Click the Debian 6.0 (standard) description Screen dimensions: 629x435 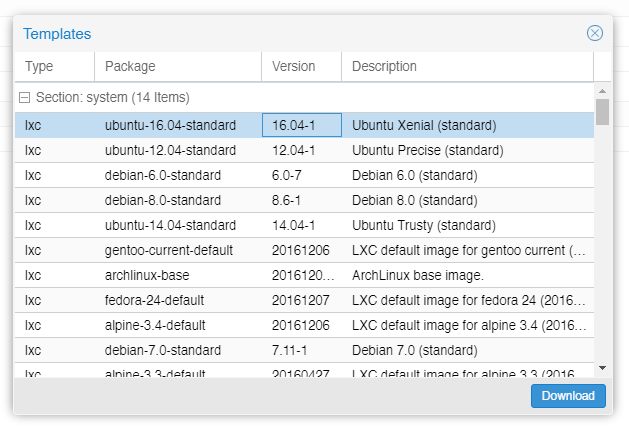(415, 175)
